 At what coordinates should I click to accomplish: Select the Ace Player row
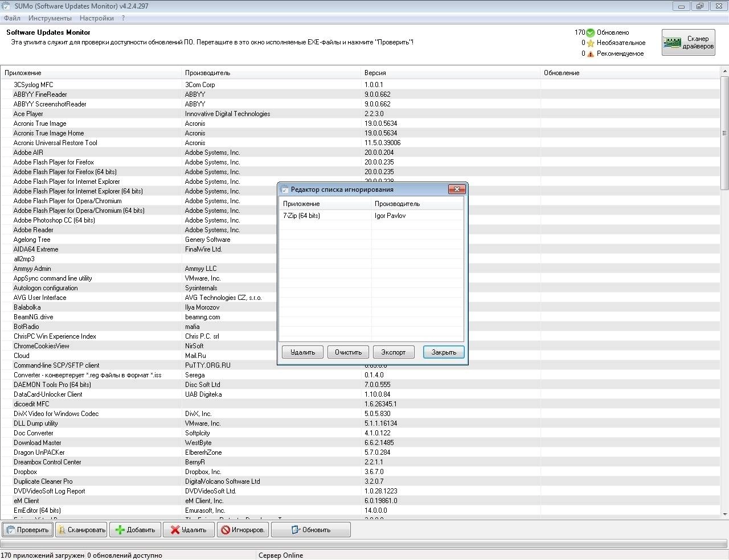click(360, 114)
